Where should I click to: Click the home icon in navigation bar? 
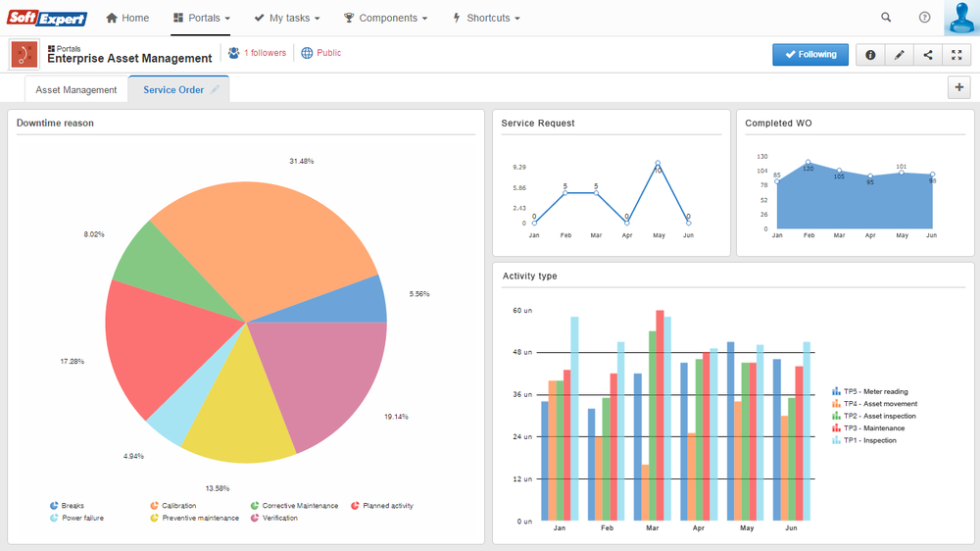pyautogui.click(x=112, y=18)
